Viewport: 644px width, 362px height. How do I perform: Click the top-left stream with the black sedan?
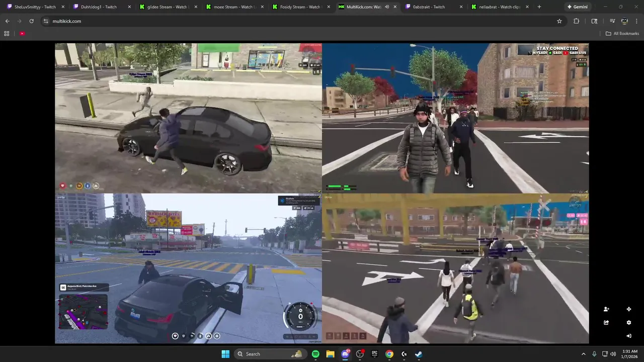point(189,118)
